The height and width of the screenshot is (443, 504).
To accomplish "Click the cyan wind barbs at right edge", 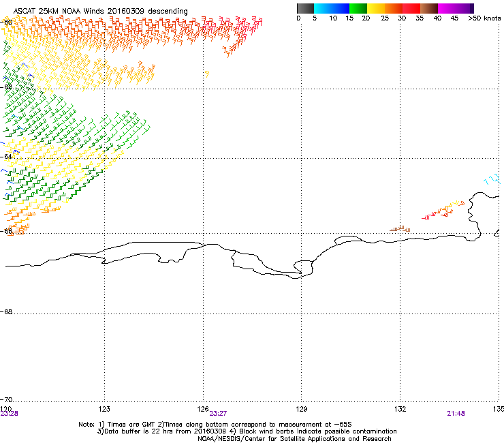I will coord(492,179).
